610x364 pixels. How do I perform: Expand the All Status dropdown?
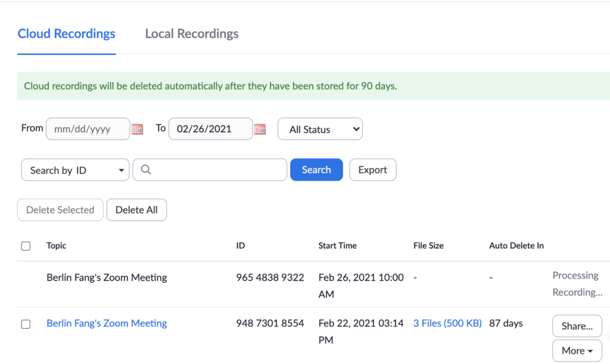pos(320,129)
